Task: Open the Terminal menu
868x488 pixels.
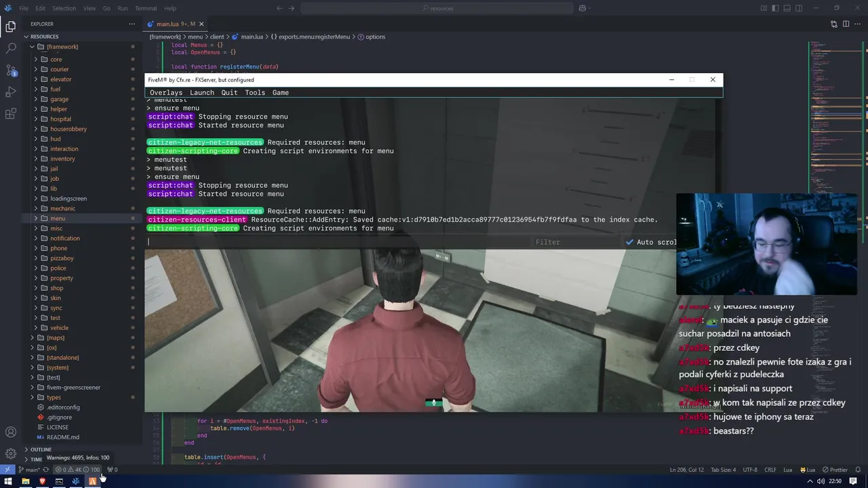Action: click(146, 8)
